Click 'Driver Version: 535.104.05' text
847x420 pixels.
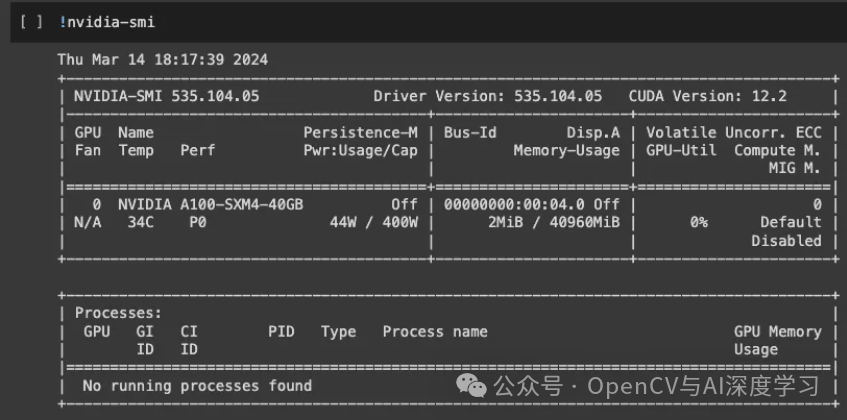487,97
